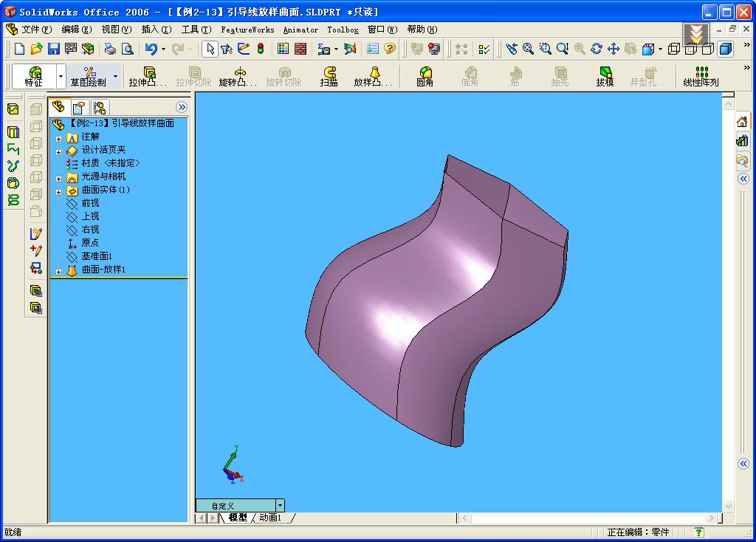Viewport: 756px width, 542px height.
Task: Click the Options checklist icon next to Help
Action: (373, 49)
